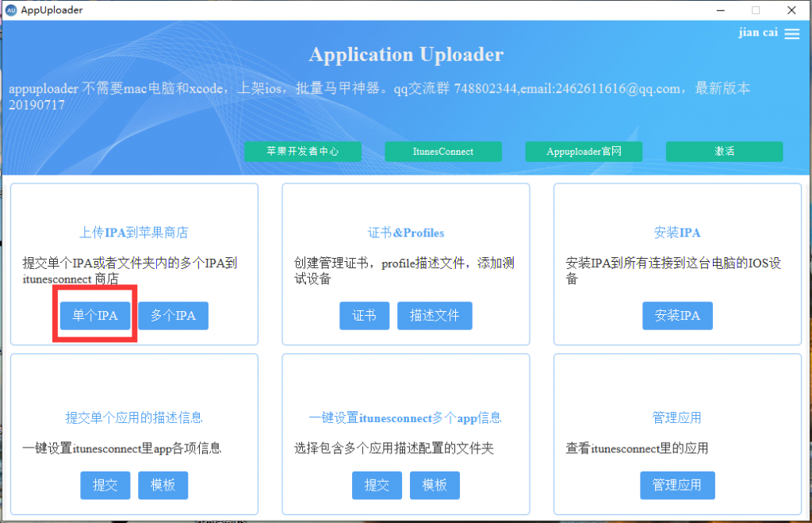
Task: Click the banner text with version 20190717
Action: click(379, 96)
